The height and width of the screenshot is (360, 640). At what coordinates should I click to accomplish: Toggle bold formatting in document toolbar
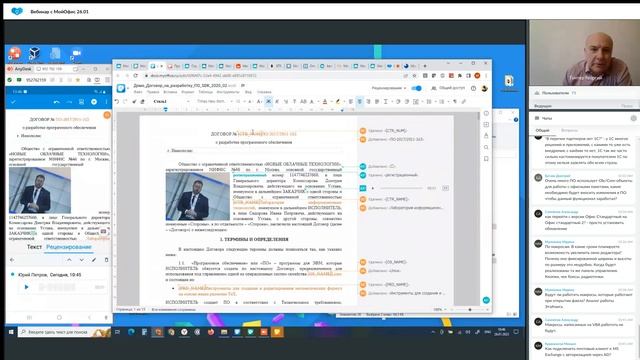click(269, 101)
